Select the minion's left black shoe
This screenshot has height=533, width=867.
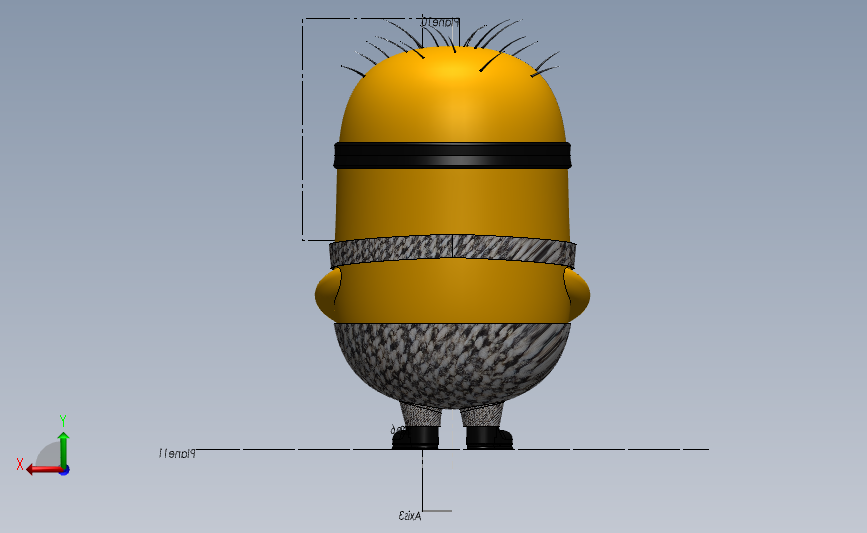[x=416, y=437]
